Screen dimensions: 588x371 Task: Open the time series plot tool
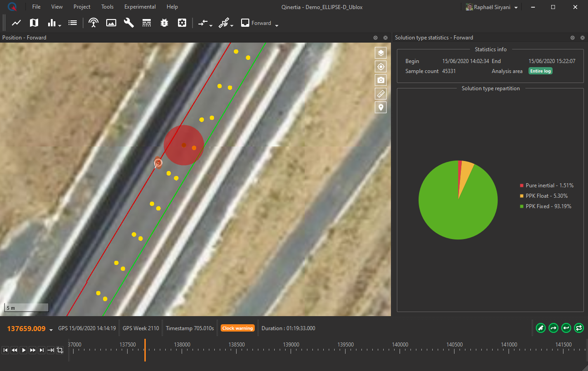[x=16, y=23]
